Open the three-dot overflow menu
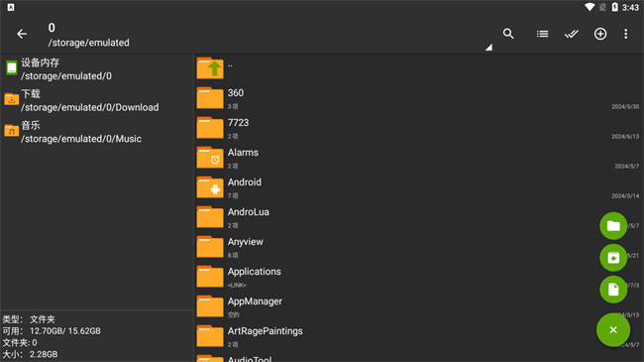 coord(625,34)
